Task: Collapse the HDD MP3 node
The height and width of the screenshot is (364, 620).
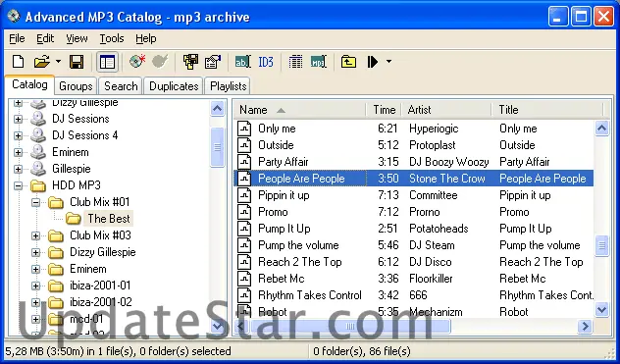Action: point(18,185)
